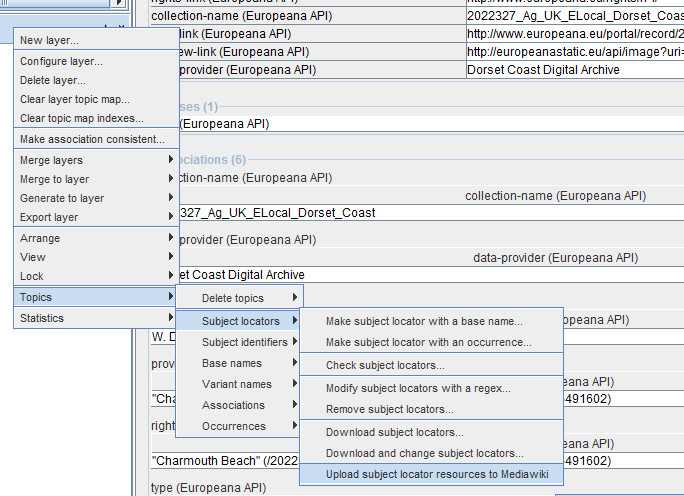The height and width of the screenshot is (496, 684).
Task: Open the Generate to layer submenu
Action: [x=96, y=198]
